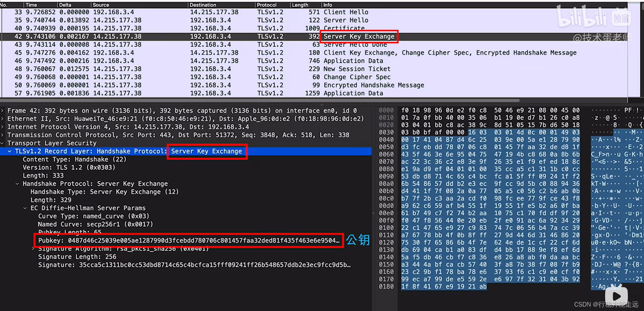This screenshot has width=644, height=311.
Task: Select packet 35 Server Hello
Action: tap(314, 20)
